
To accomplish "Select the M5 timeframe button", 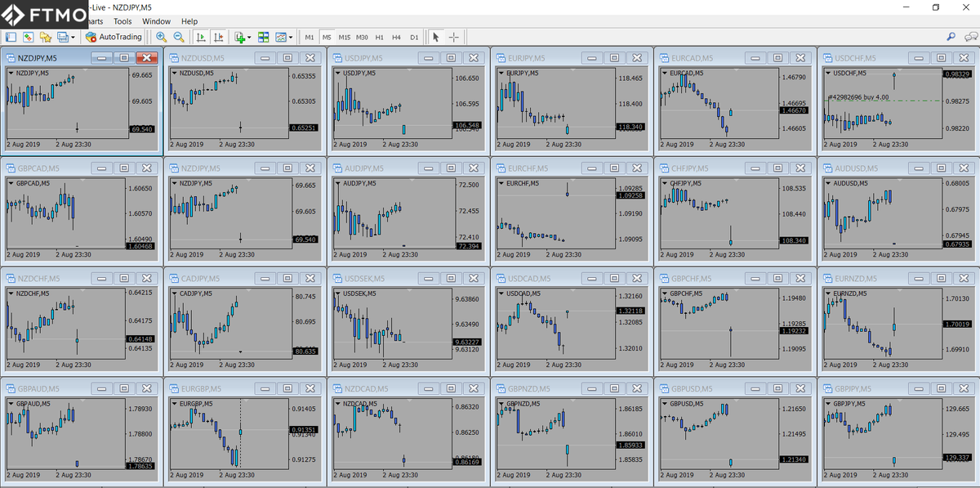I will (327, 37).
